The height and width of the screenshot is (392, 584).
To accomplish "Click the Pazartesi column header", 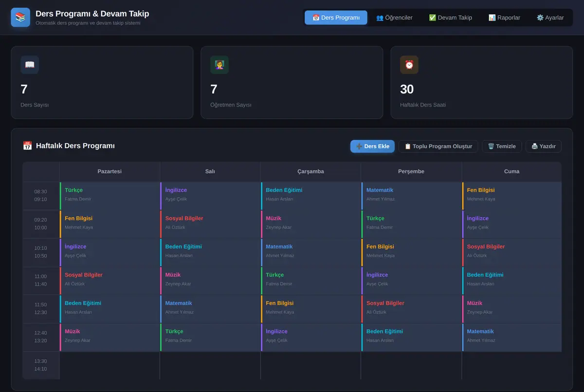I will tap(109, 172).
